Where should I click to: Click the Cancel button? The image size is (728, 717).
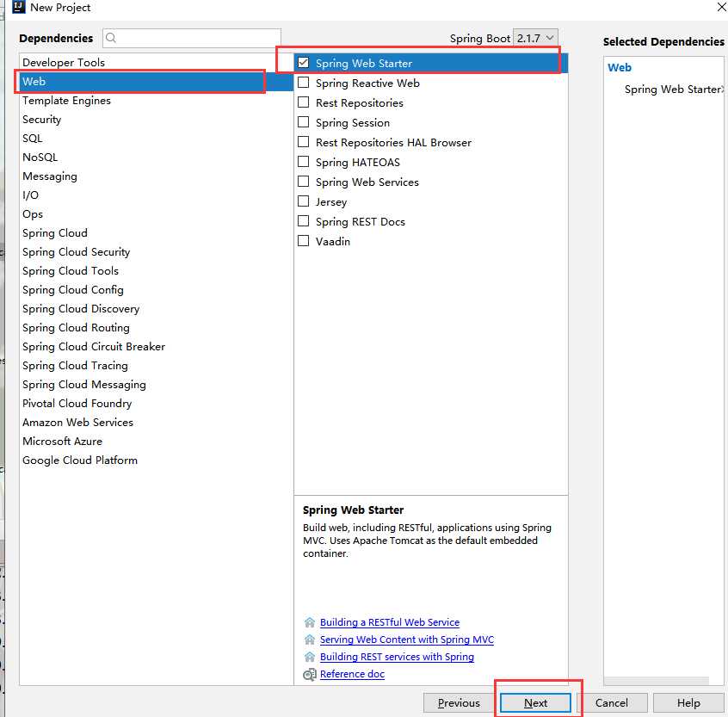[612, 702]
